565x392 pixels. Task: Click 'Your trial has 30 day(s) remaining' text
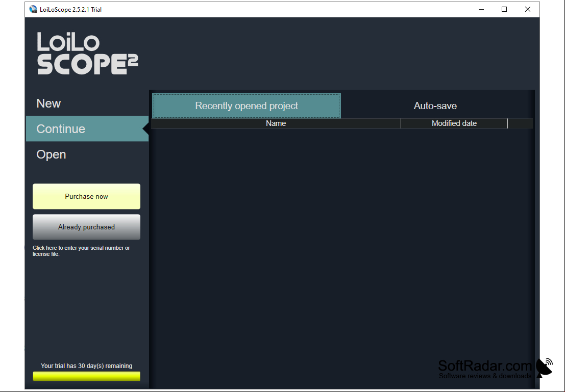86,365
